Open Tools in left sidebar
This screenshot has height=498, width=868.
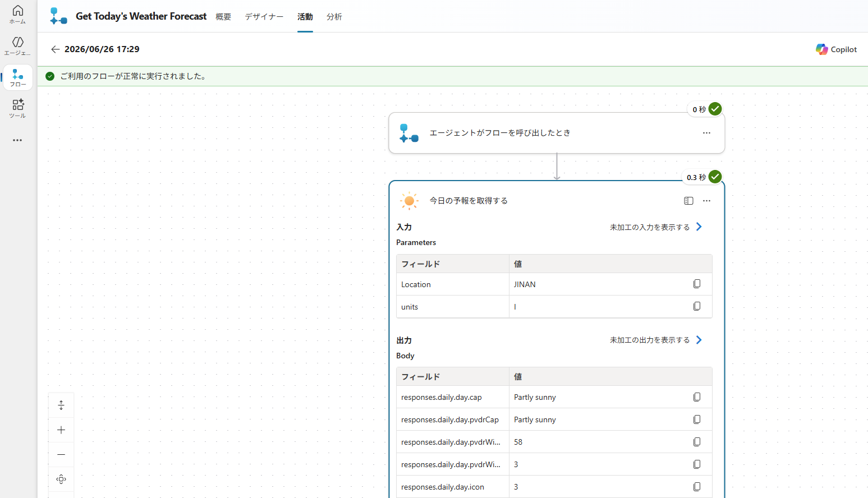click(x=17, y=109)
